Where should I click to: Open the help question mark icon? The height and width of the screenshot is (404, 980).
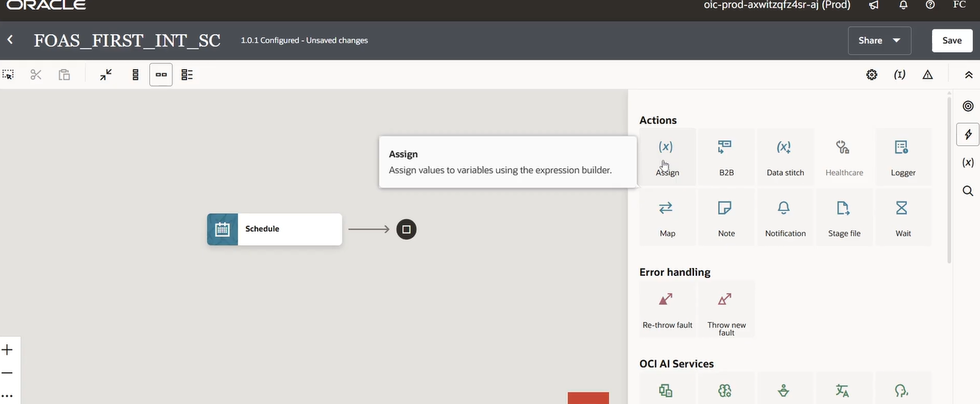pos(930,5)
